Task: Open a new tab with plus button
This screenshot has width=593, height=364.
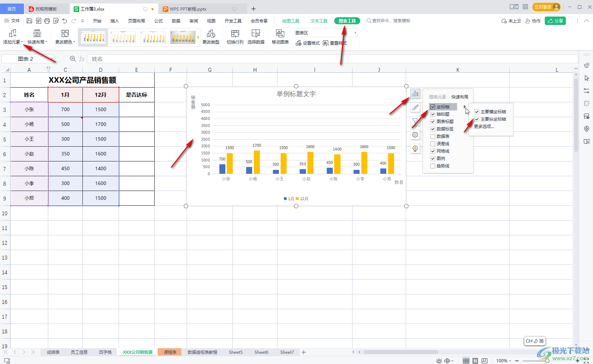Action: tap(254, 9)
